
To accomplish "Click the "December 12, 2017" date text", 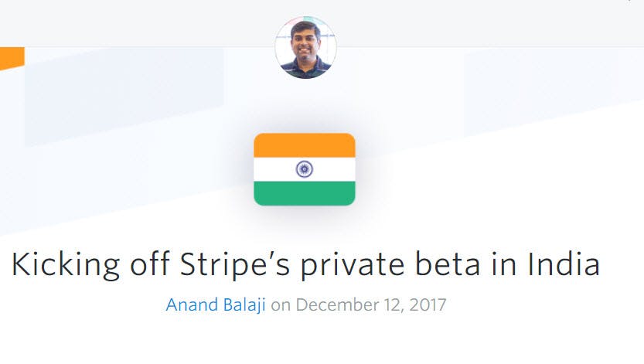I will pyautogui.click(x=370, y=304).
